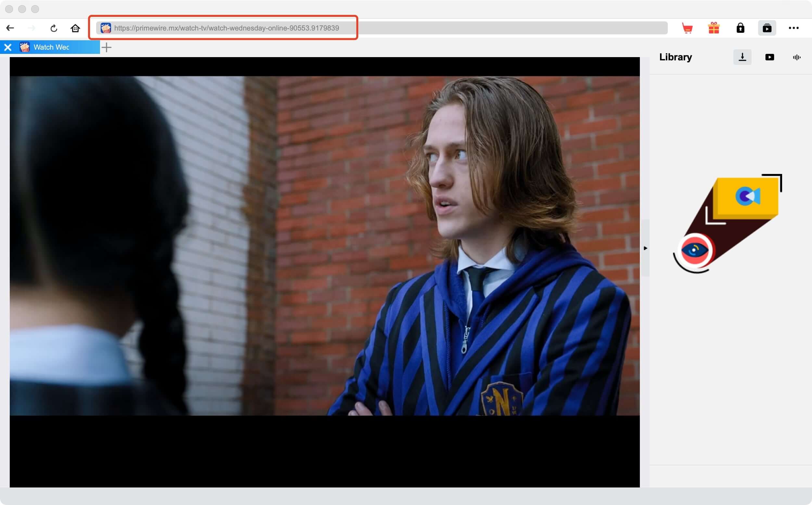The height and width of the screenshot is (505, 812).
Task: Switch to downloaded videos view in Library
Action: click(x=769, y=57)
